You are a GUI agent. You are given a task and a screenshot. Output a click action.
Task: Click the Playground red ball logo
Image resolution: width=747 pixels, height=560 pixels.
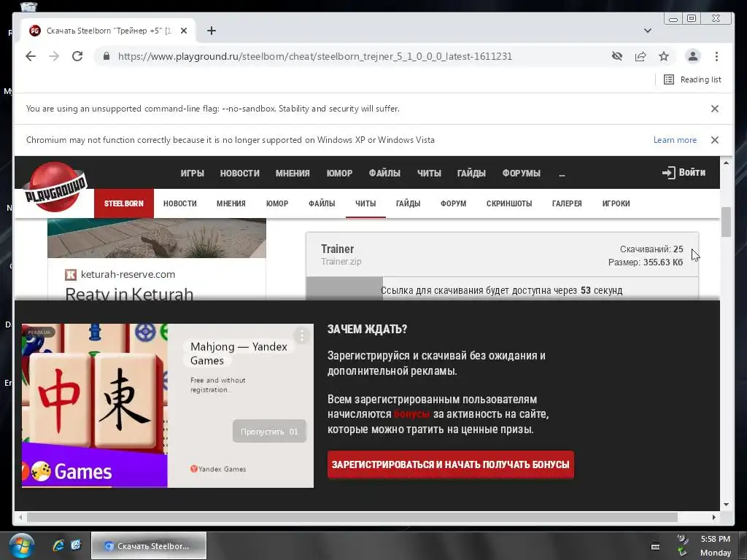[x=55, y=187]
